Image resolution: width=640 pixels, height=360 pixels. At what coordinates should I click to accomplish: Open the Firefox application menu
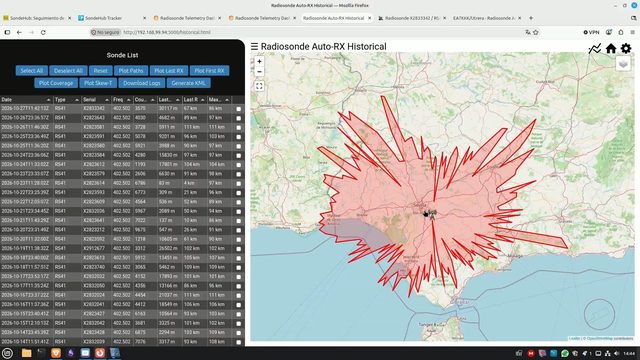633,32
